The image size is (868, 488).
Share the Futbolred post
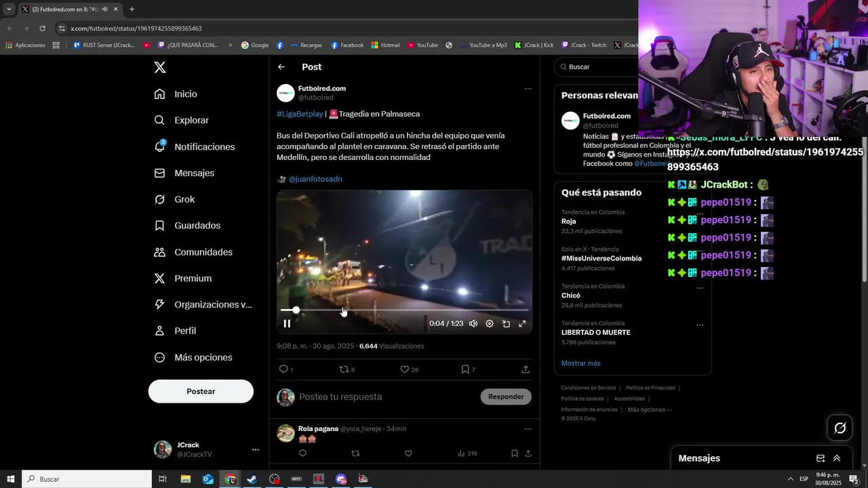(x=526, y=369)
